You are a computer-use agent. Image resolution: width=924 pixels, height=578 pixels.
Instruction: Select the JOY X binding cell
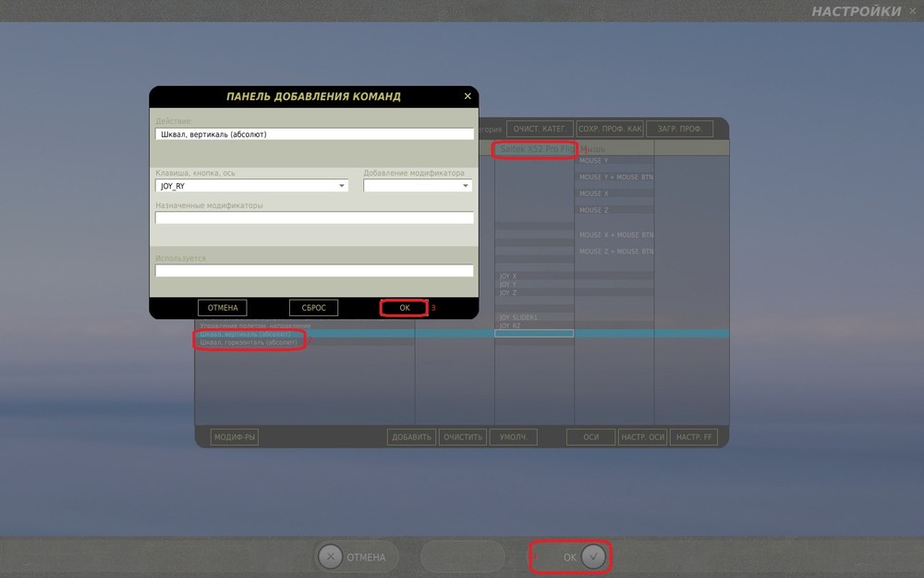click(534, 276)
